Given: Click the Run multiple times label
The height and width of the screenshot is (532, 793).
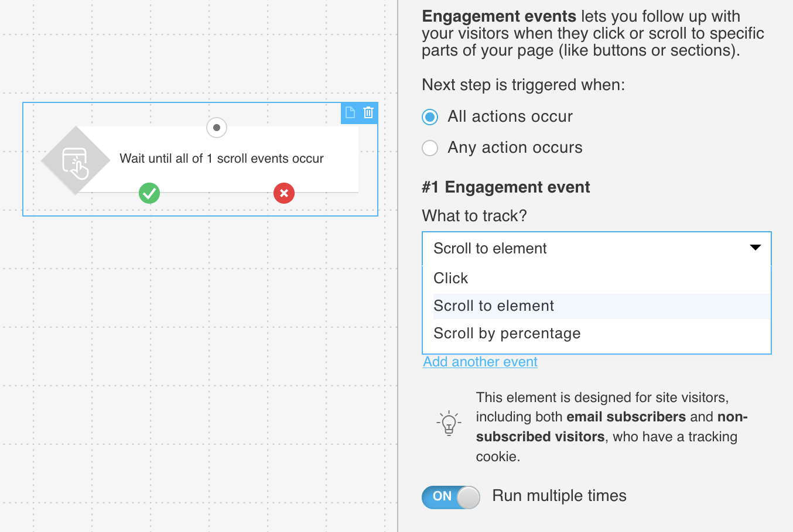Looking at the screenshot, I should point(559,496).
